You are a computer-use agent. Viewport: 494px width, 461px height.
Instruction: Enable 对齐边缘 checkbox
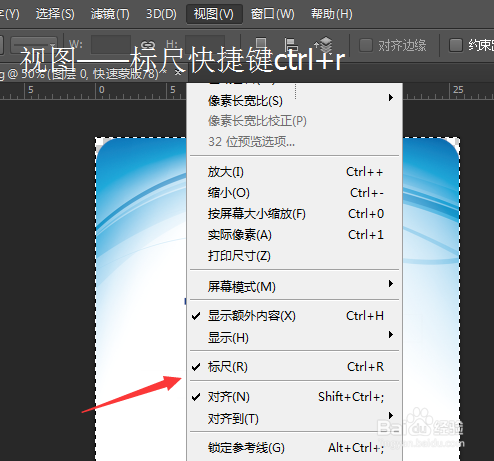tap(366, 45)
